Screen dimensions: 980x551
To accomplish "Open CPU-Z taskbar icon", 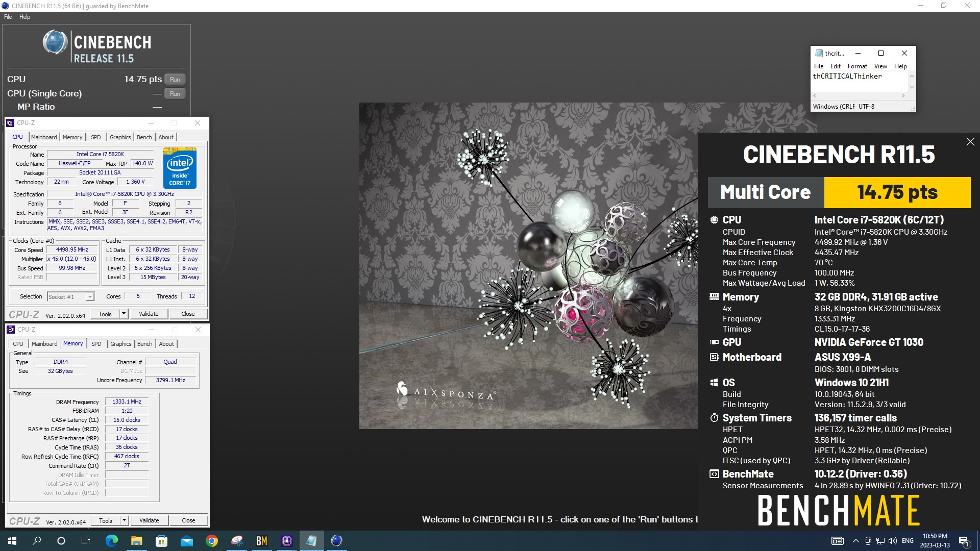I will coord(286,541).
